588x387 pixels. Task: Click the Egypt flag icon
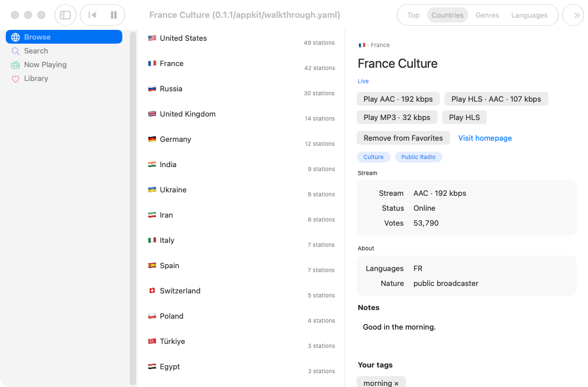(152, 366)
